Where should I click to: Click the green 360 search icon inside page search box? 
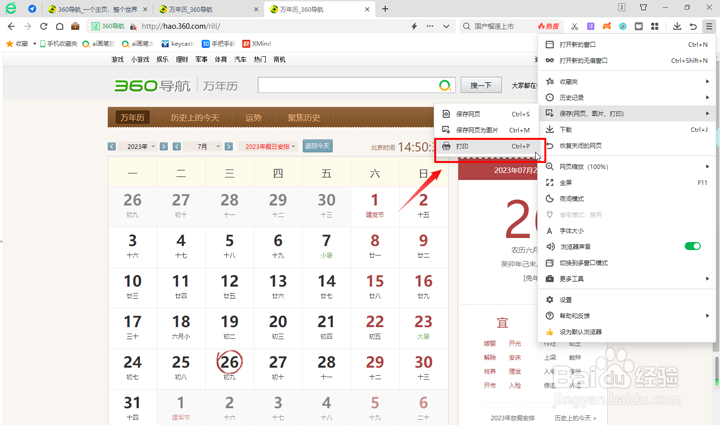click(x=444, y=85)
